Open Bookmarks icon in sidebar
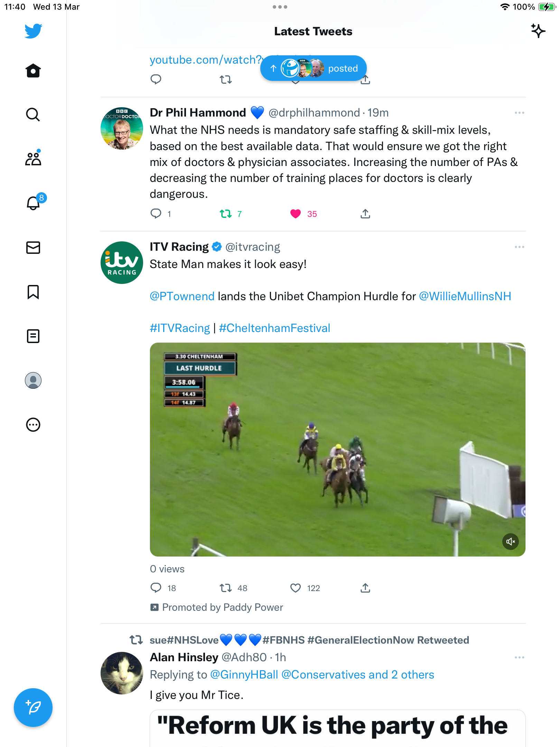 coord(33,292)
